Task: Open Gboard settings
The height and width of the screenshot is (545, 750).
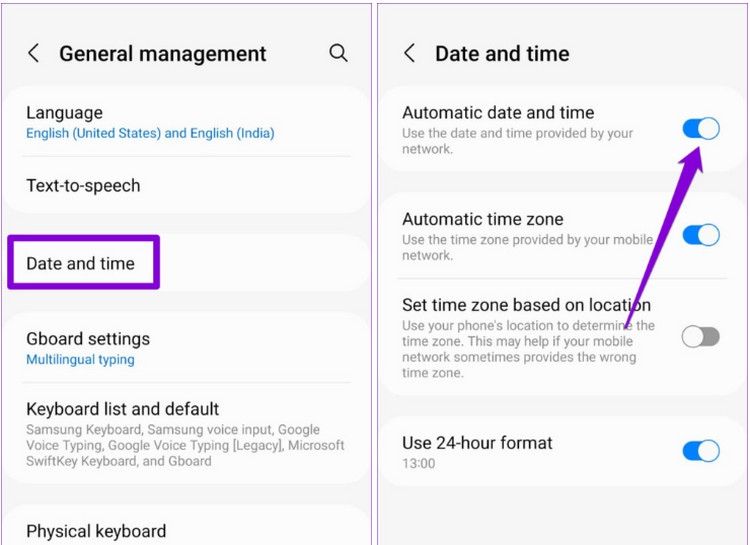Action: coord(187,348)
